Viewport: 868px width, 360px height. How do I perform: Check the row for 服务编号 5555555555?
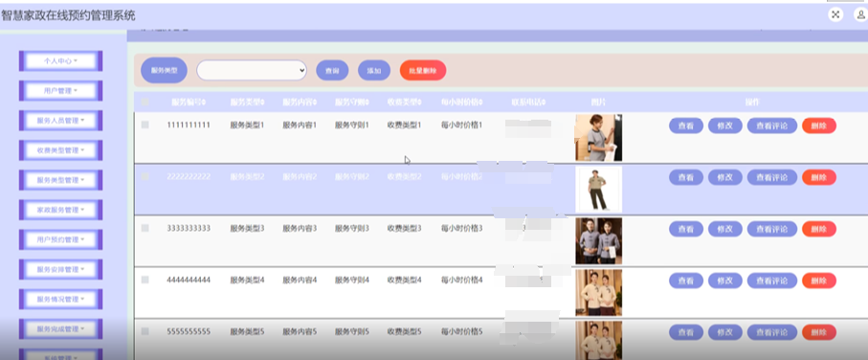pyautogui.click(x=145, y=331)
